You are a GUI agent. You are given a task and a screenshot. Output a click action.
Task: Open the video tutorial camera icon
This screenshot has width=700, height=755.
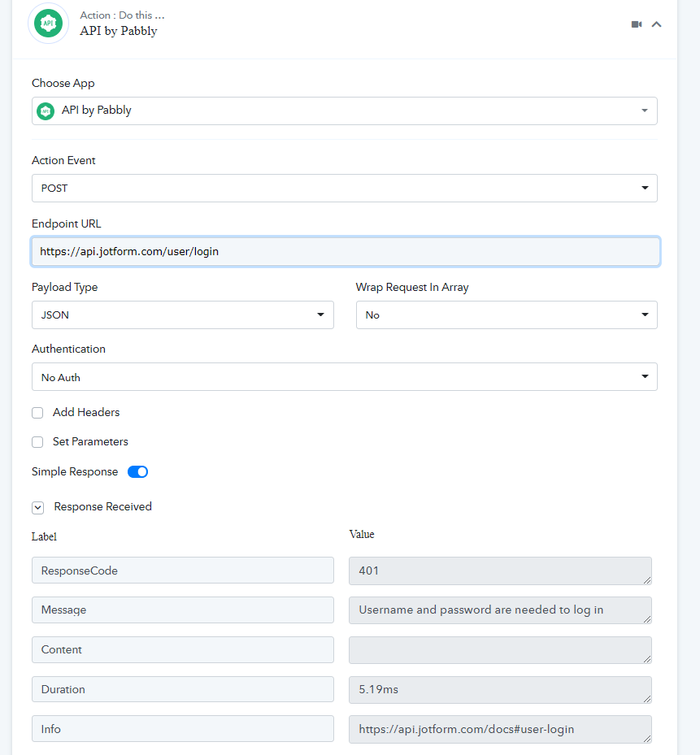[x=637, y=24]
